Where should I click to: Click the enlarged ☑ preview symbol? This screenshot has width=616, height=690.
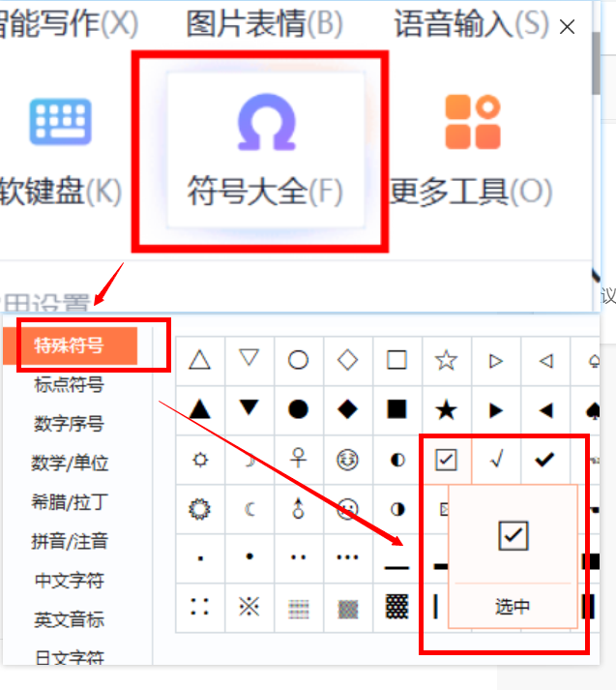[513, 535]
